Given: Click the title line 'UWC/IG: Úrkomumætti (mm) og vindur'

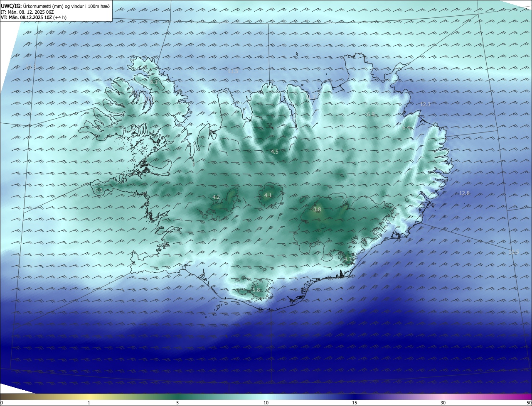Looking at the screenshot, I should click(x=55, y=6).
